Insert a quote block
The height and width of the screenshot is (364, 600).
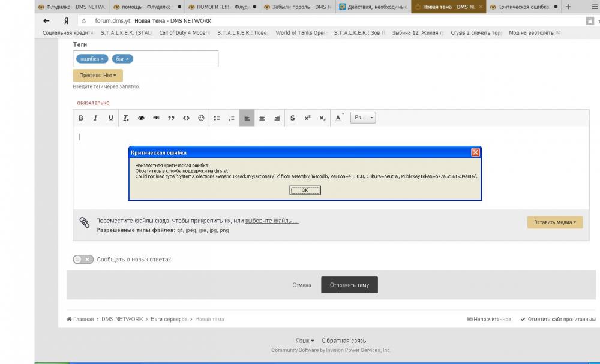pos(171,118)
